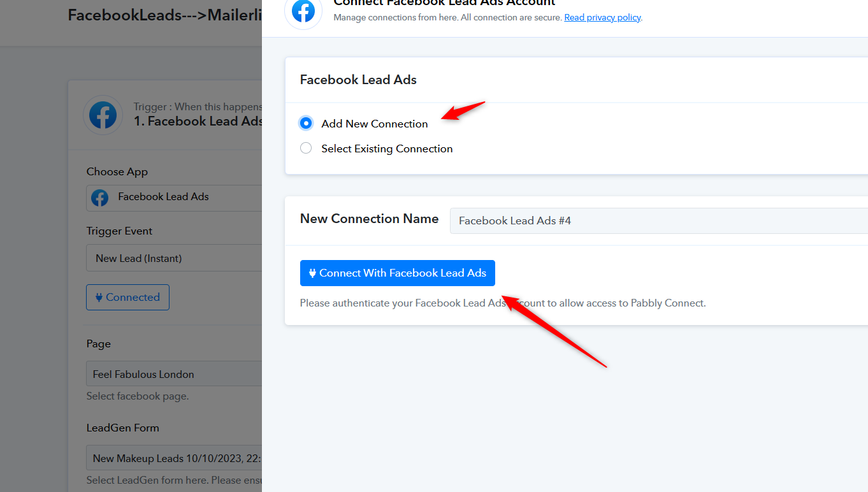Image resolution: width=868 pixels, height=492 pixels.
Task: Click the Add New Connection label text
Action: (x=375, y=124)
